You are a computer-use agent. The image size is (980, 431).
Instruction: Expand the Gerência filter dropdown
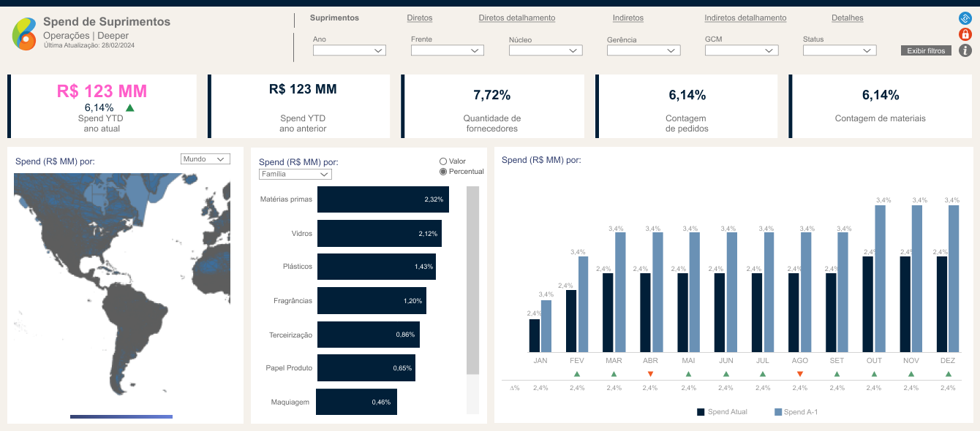(643, 50)
